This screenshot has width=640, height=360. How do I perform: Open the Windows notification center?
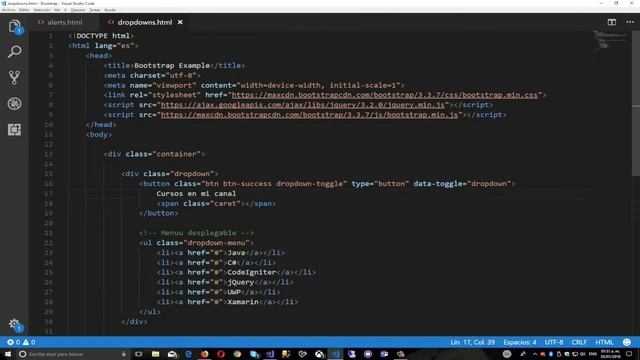pos(629,354)
